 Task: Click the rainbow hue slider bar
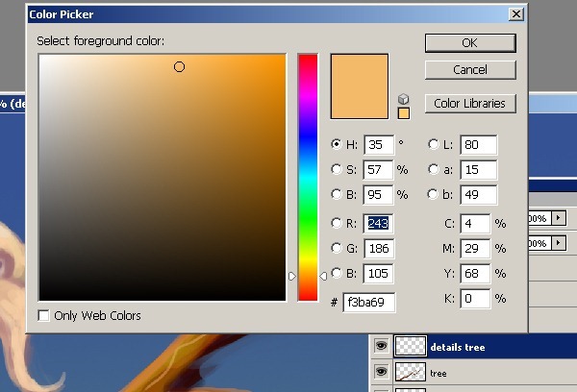pos(308,173)
